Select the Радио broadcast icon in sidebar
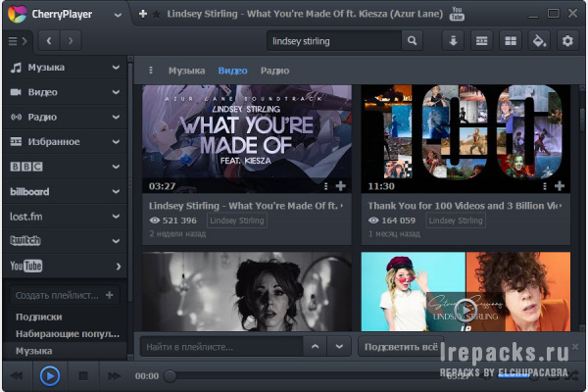Screen dimensions: 588x392 tap(16, 117)
